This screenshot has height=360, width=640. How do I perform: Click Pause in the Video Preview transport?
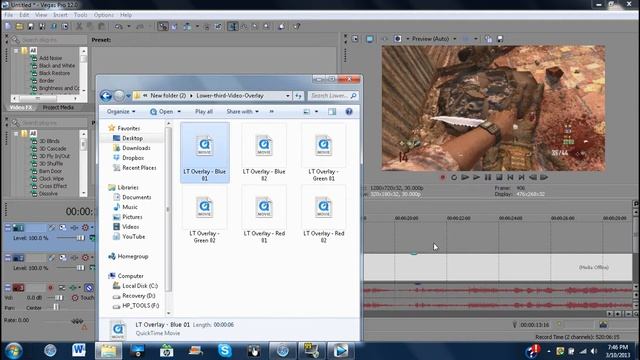pos(488,178)
